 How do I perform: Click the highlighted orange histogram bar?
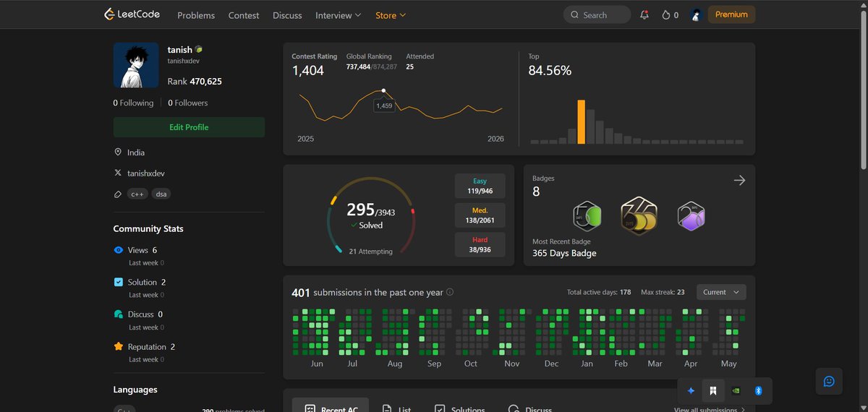tap(581, 121)
